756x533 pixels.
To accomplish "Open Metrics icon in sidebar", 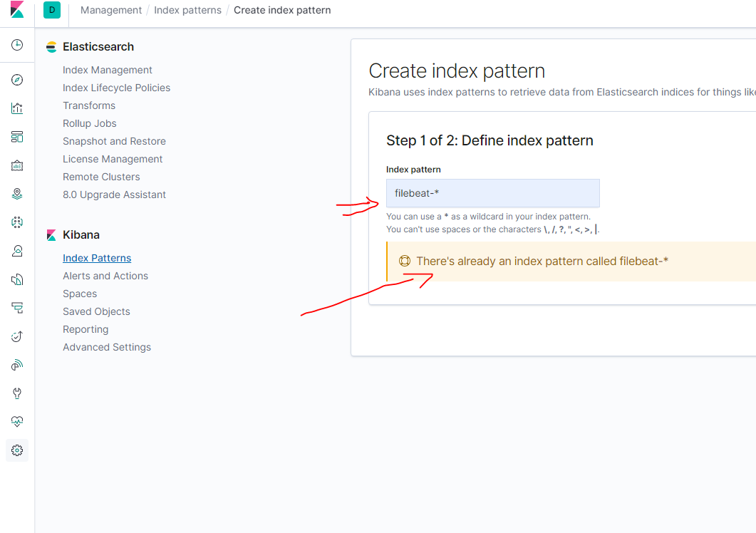I will (17, 251).
